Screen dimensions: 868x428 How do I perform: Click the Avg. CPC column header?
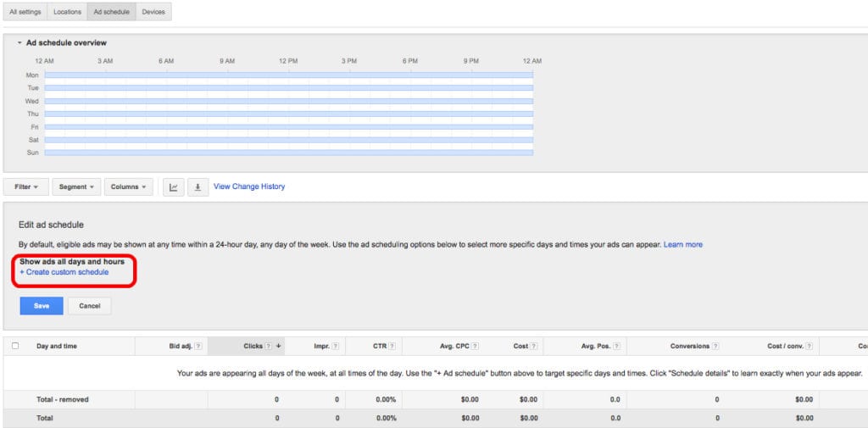click(x=455, y=346)
